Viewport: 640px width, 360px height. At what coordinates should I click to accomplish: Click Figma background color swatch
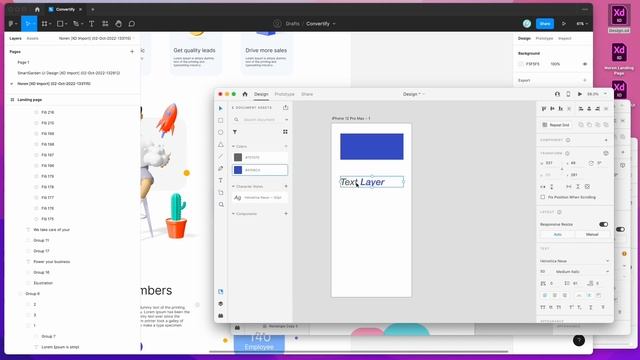521,64
